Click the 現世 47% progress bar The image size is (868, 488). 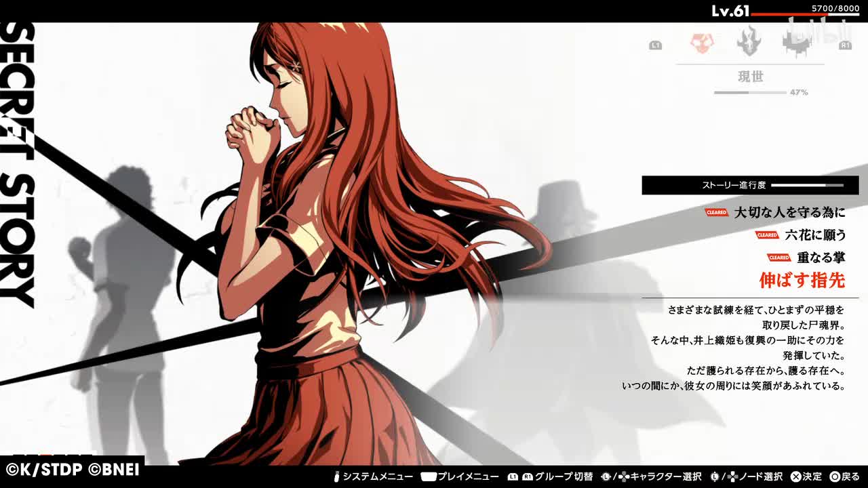coord(750,92)
